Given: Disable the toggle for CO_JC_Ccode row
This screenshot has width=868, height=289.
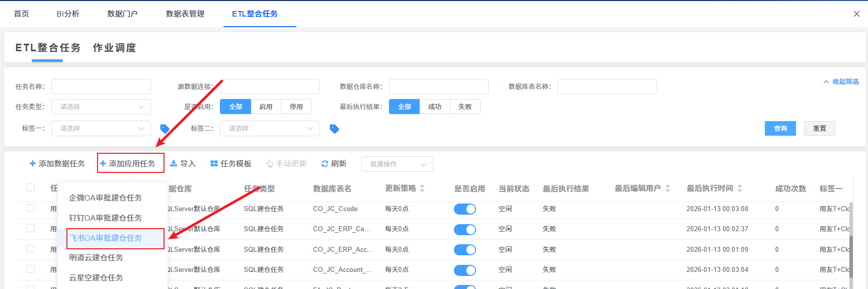Looking at the screenshot, I should pos(464,209).
